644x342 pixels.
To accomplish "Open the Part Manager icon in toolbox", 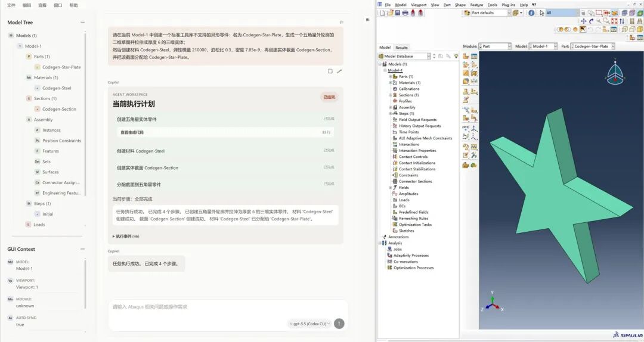I will click(x=473, y=56).
